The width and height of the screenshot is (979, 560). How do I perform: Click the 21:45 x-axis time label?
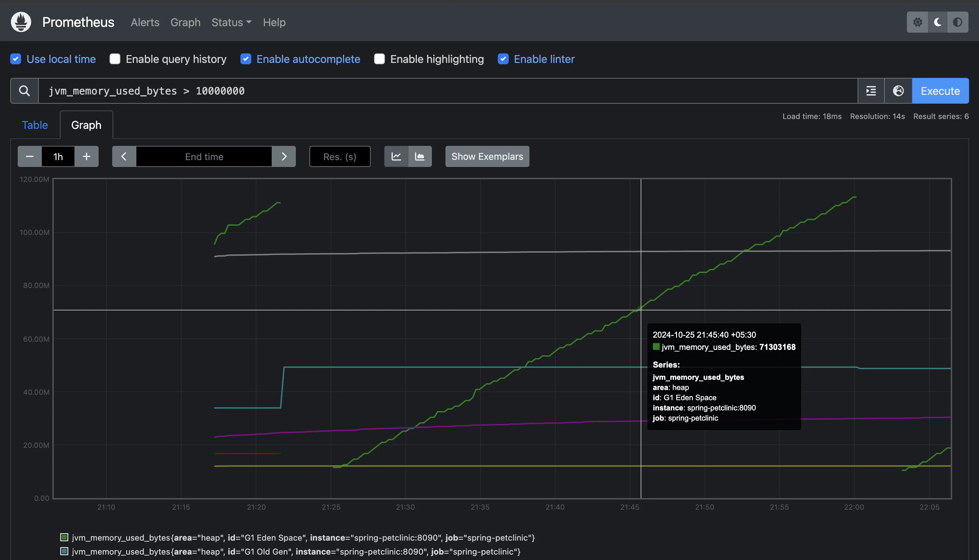coord(629,507)
